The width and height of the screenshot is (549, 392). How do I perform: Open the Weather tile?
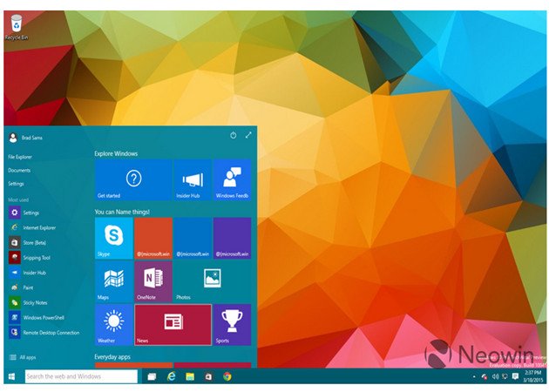113,325
